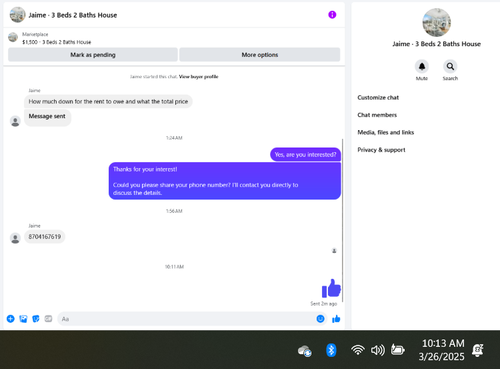Open OneDrive cloud tray icon
This screenshot has width=500, height=369.
(305, 351)
